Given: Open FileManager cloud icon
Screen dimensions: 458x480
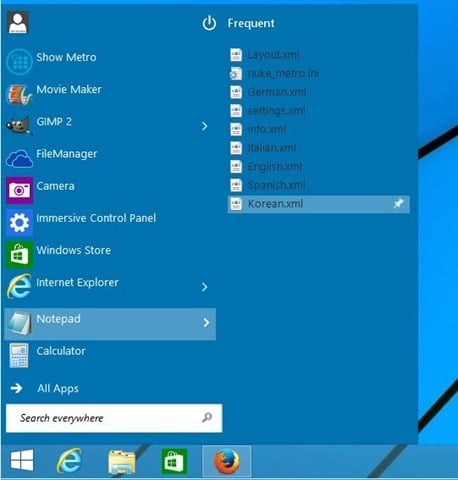Looking at the screenshot, I should 19,158.
